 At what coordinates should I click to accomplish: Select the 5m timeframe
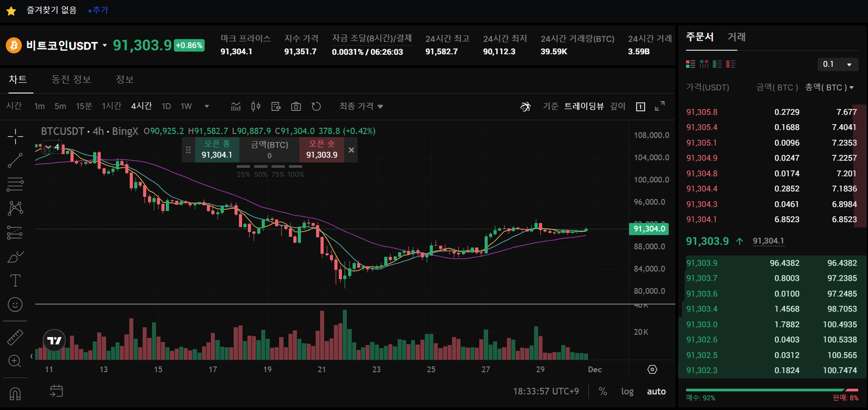(60, 106)
